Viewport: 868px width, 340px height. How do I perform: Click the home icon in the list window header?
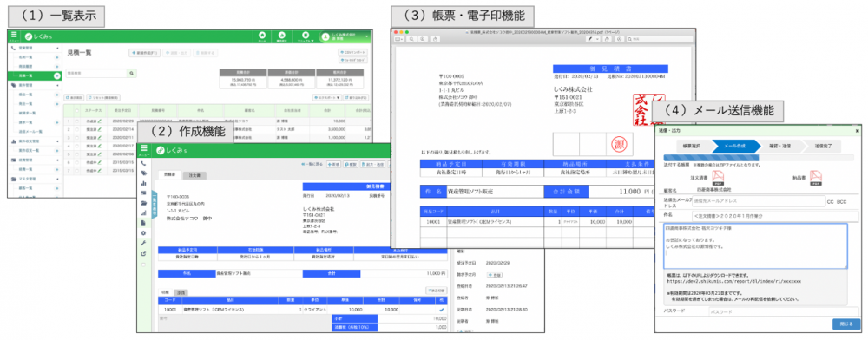pos(262,35)
